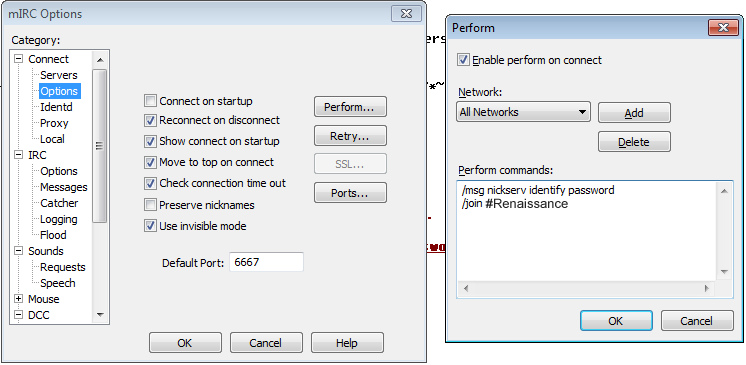Open the Logging category item
The image size is (746, 365).
[x=59, y=219]
